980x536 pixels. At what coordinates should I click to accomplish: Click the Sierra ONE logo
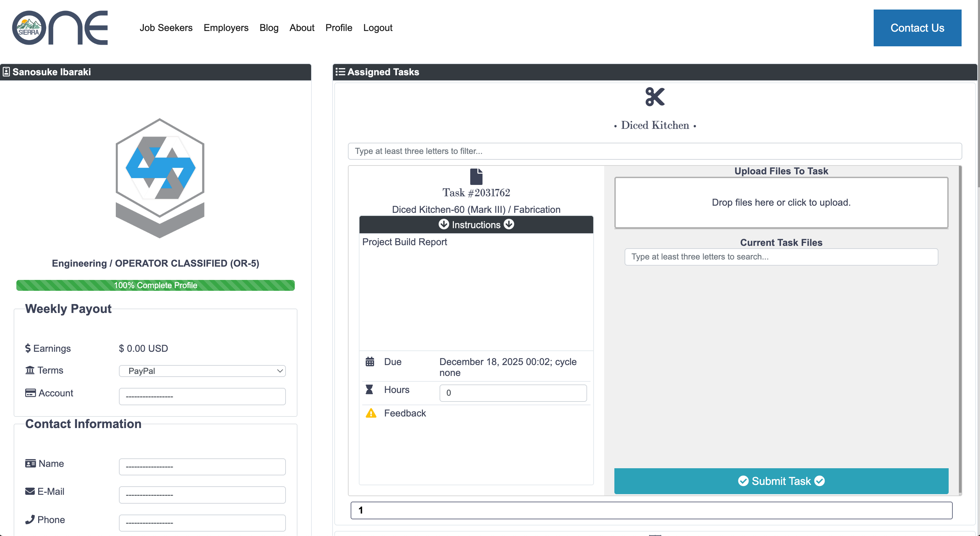(x=60, y=28)
